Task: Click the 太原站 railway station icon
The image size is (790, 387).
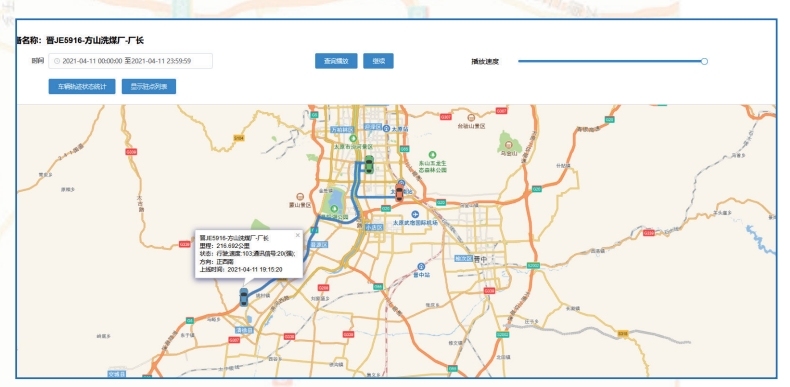Action: (x=386, y=128)
